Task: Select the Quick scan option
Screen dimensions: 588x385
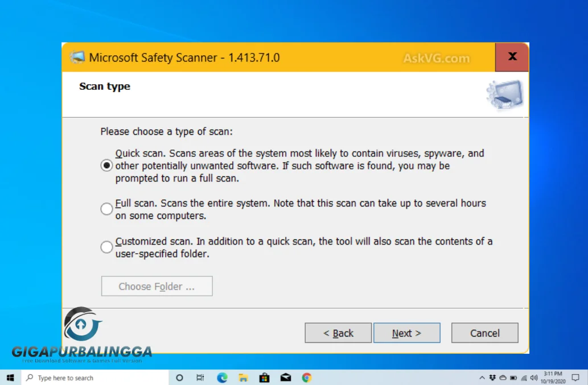Action: [x=106, y=165]
